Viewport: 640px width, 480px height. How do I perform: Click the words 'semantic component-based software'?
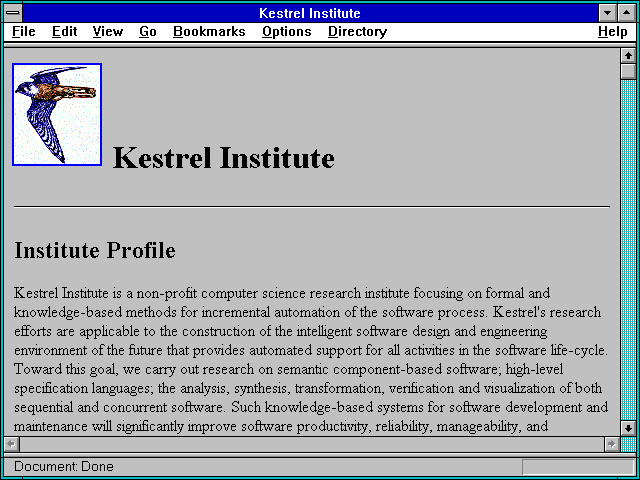390,369
